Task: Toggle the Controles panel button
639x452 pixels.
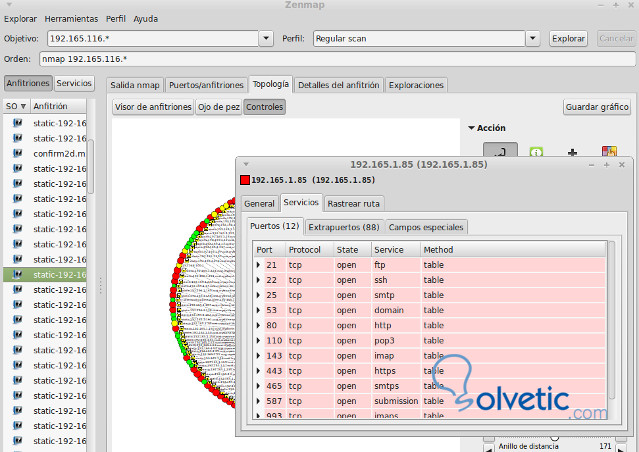Action: [264, 107]
